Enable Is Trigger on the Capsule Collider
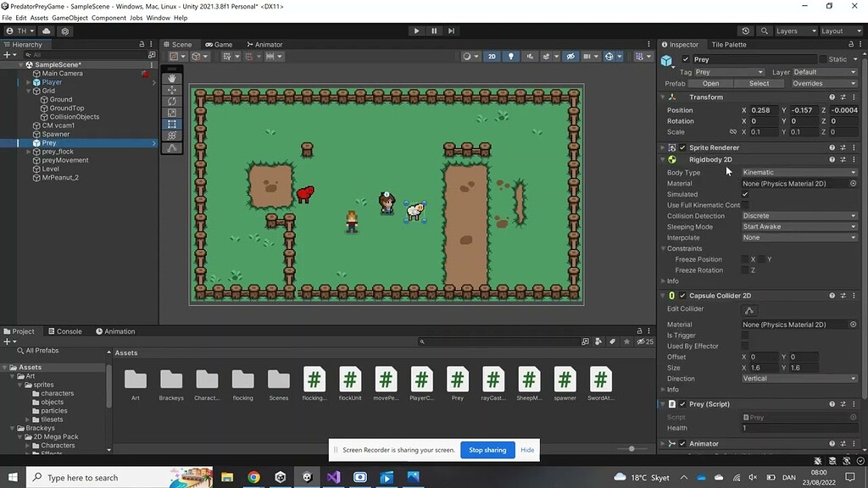Screen dimensions: 868x488 pos(745,335)
